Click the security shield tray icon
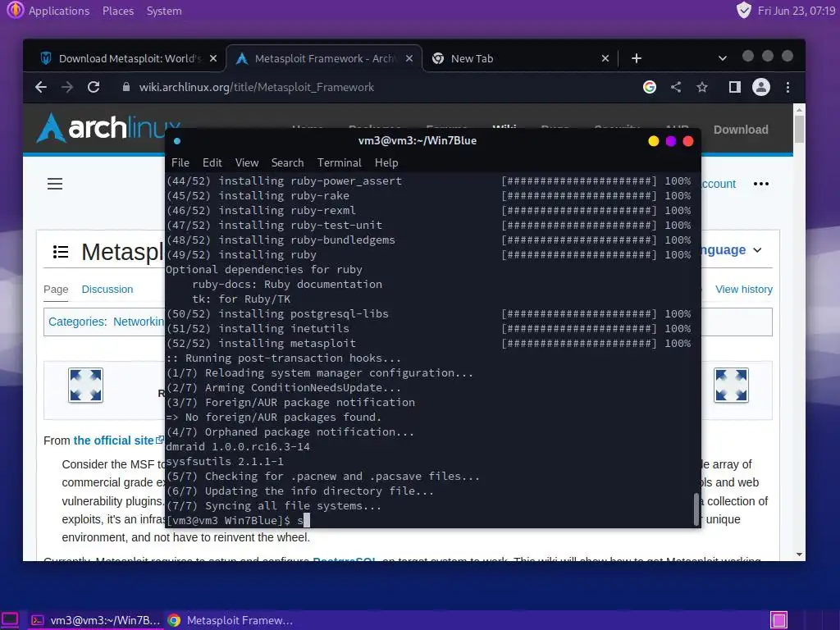This screenshot has width=840, height=630. pos(743,10)
